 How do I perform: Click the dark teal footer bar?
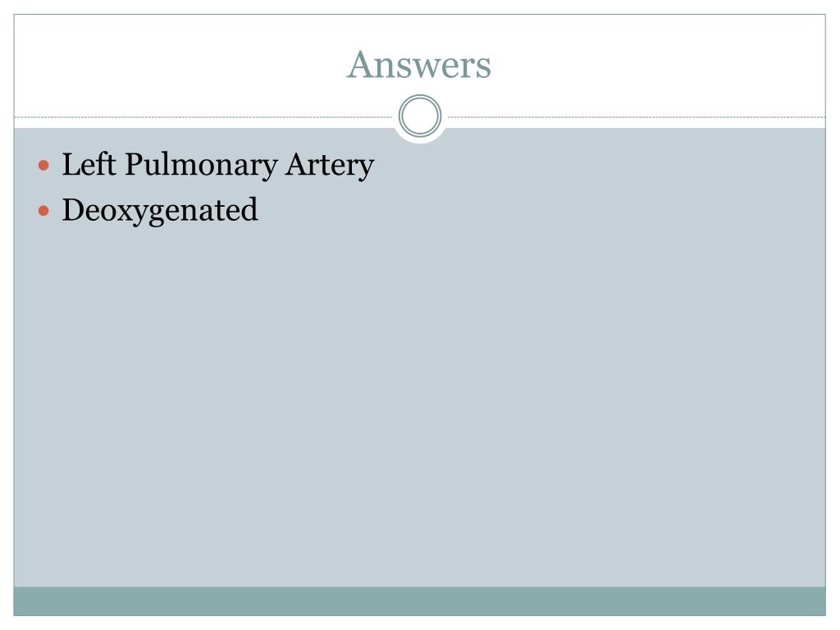[x=419, y=601]
